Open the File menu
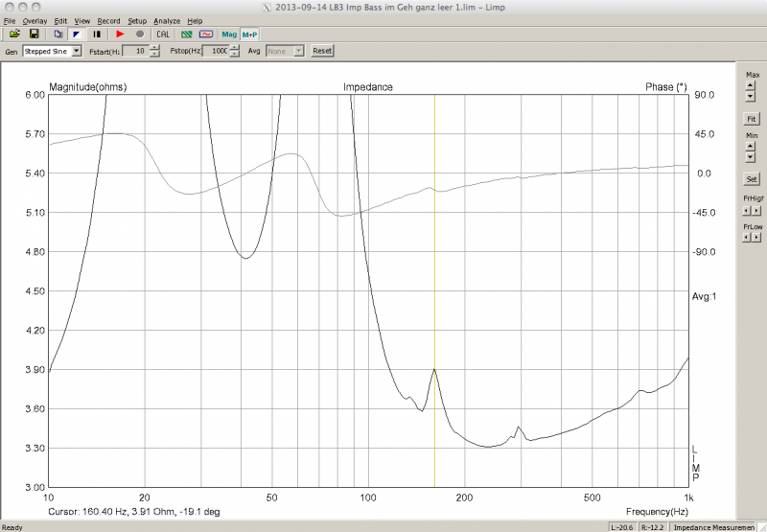This screenshot has width=767, height=532. pyautogui.click(x=10, y=21)
